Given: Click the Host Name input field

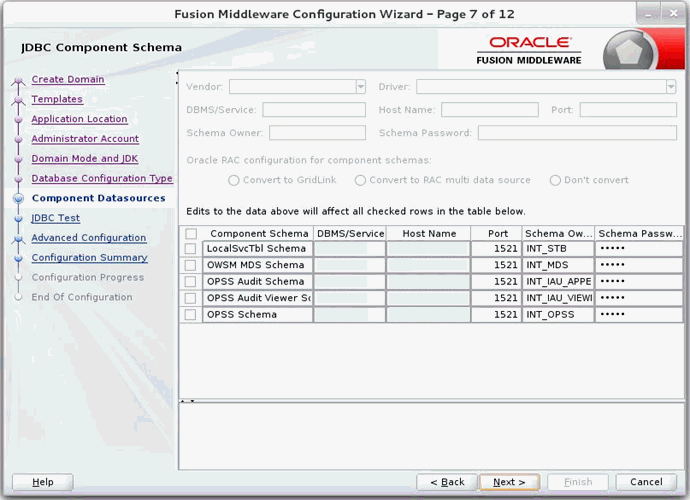Looking at the screenshot, I should point(489,110).
